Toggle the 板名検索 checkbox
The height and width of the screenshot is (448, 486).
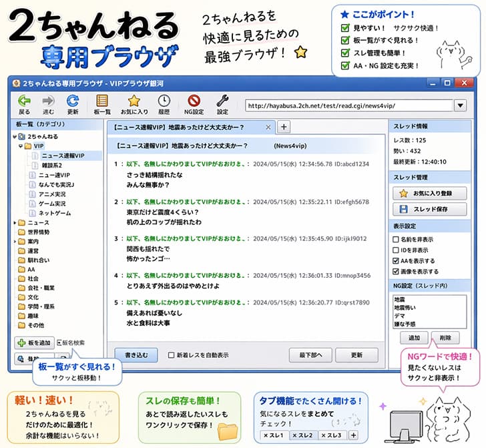(59, 343)
